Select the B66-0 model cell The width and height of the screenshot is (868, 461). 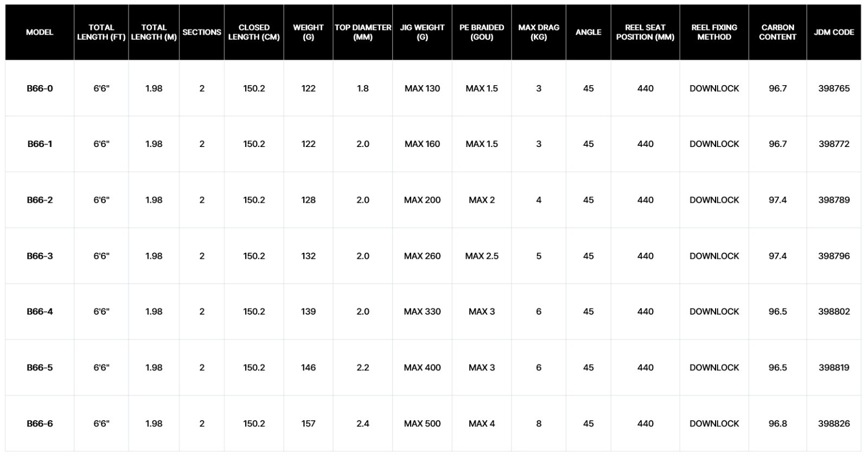(x=40, y=88)
